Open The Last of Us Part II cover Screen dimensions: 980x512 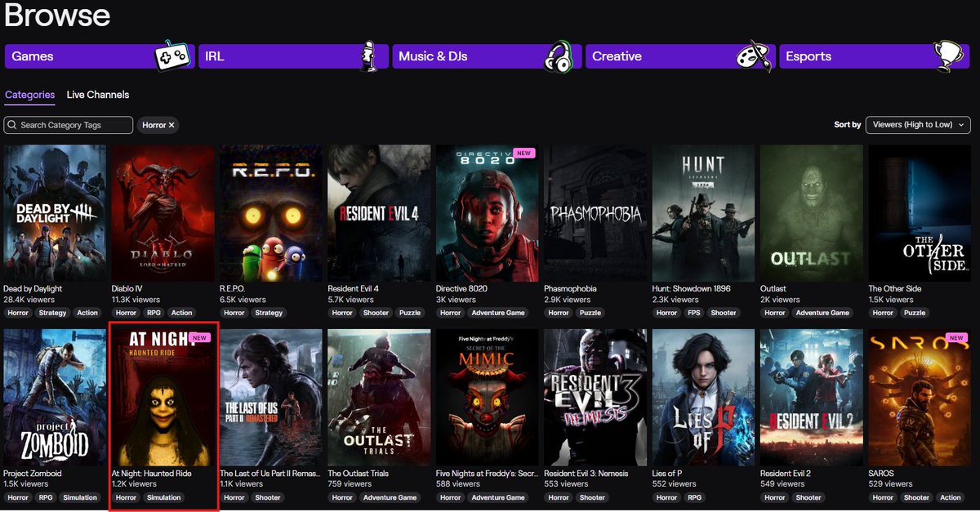coord(271,398)
